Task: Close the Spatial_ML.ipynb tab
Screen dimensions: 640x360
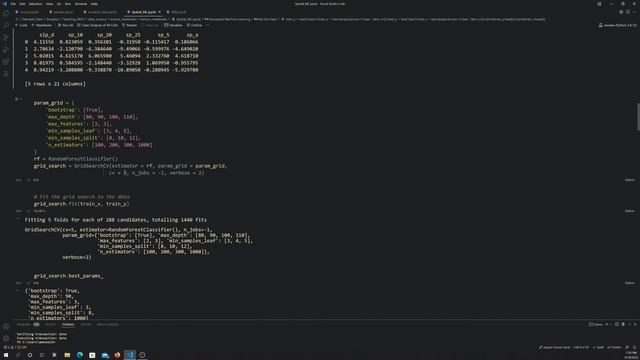Action: pyautogui.click(x=160, y=12)
